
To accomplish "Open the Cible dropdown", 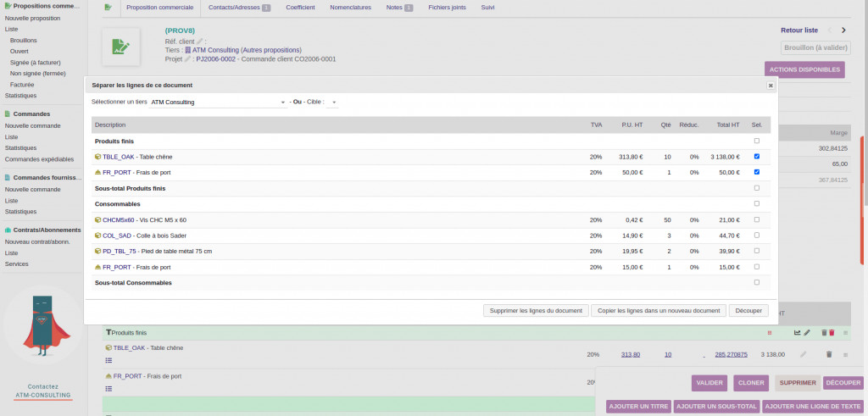I will coord(332,103).
